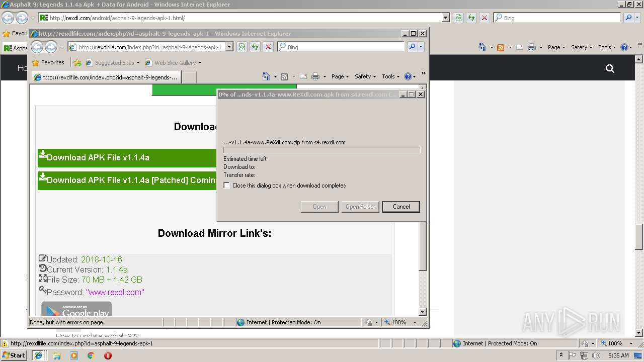Click the Google Play badge image

tap(76, 309)
